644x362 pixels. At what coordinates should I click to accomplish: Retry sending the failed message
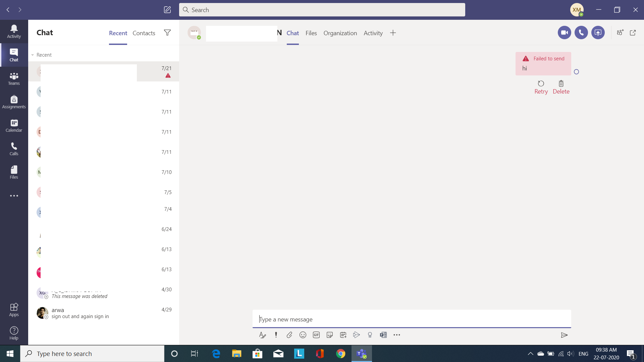coord(541,87)
